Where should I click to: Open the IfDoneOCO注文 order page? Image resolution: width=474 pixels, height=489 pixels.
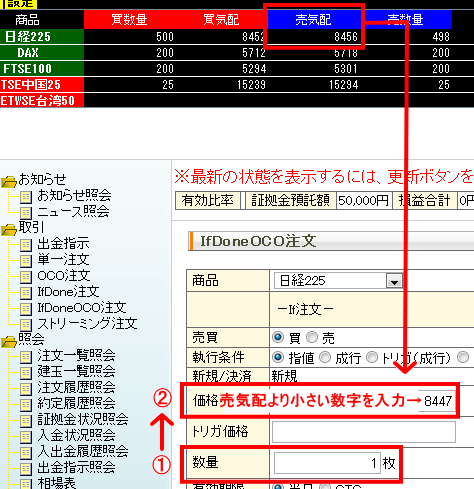pyautogui.click(x=82, y=307)
